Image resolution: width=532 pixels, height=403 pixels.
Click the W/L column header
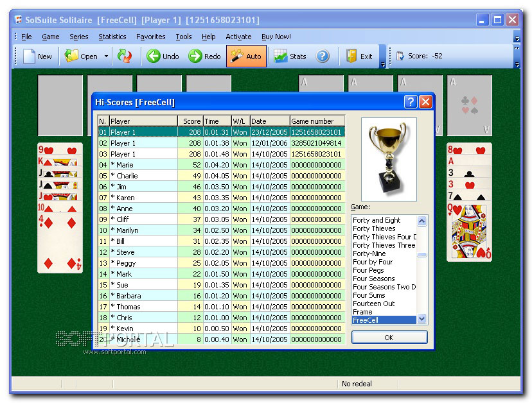(x=240, y=121)
